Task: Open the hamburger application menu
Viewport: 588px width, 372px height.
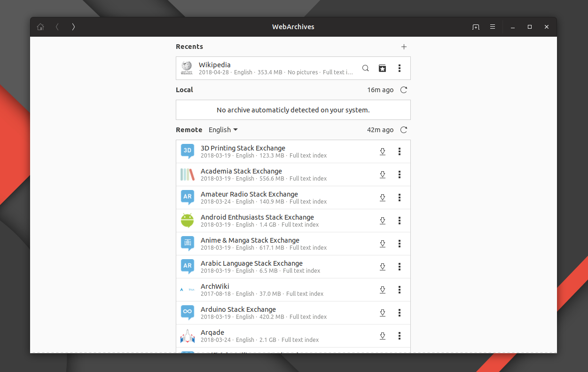Action: point(492,27)
